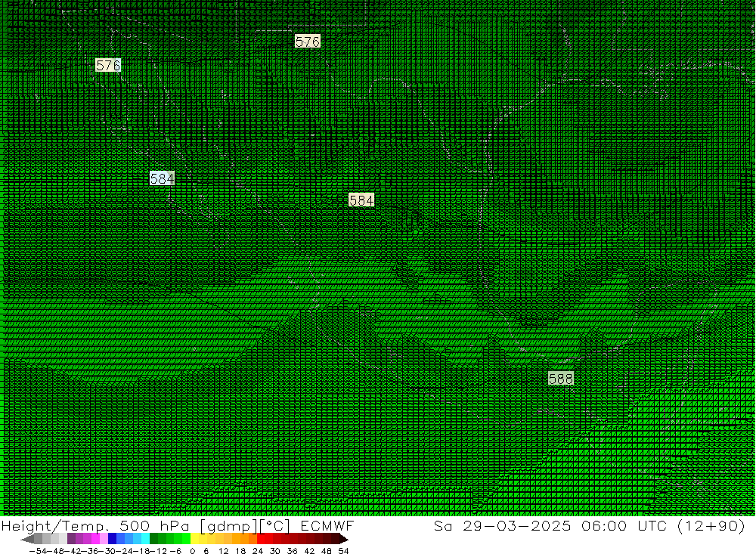Click the gray left arrow of the color scale
This screenshot has width=756, height=554.
coord(27,539)
